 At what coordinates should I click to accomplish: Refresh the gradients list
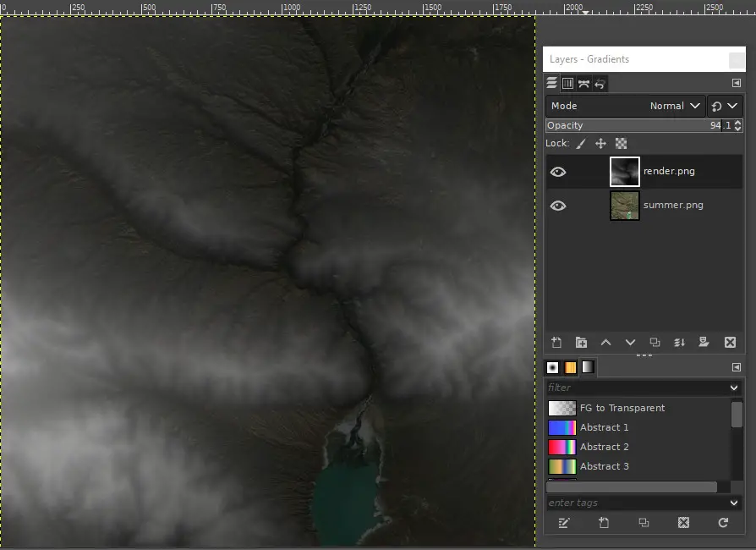click(x=723, y=523)
